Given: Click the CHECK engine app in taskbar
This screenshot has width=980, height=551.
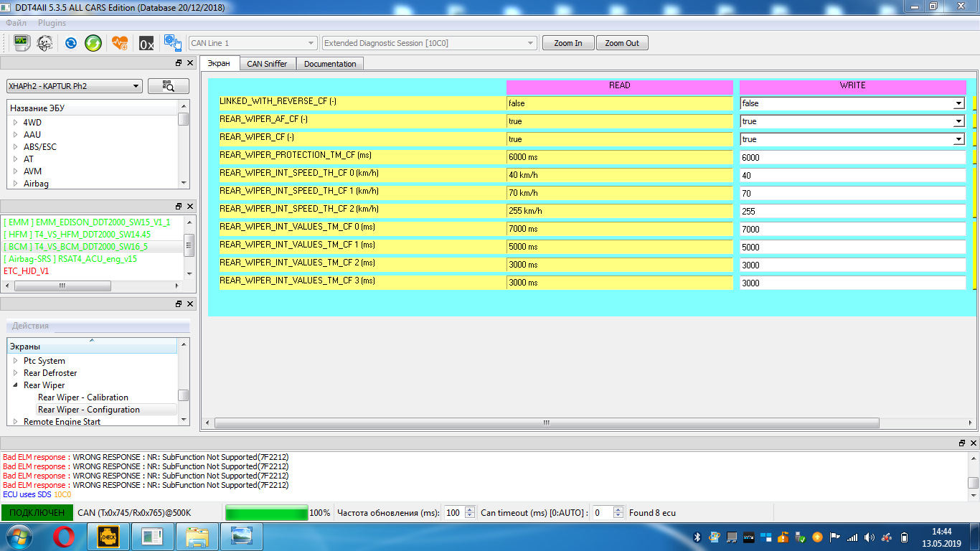Looking at the screenshot, I should pyautogui.click(x=108, y=536).
